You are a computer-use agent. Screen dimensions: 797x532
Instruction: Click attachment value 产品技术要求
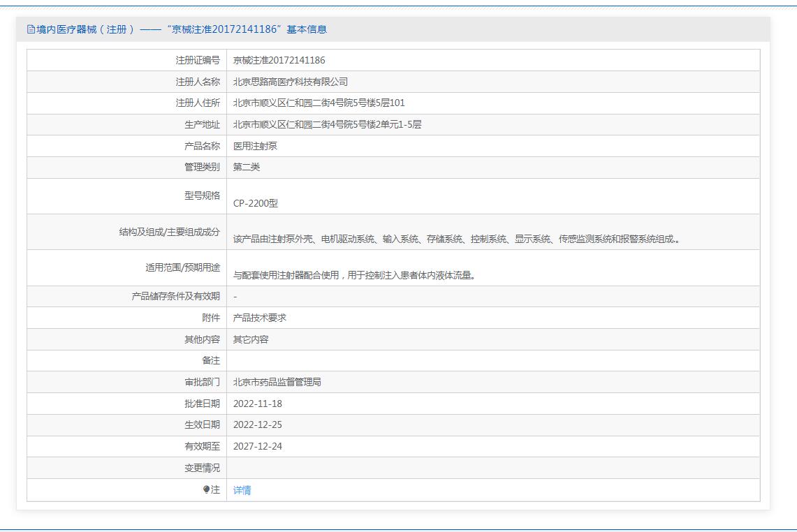pyautogui.click(x=260, y=318)
